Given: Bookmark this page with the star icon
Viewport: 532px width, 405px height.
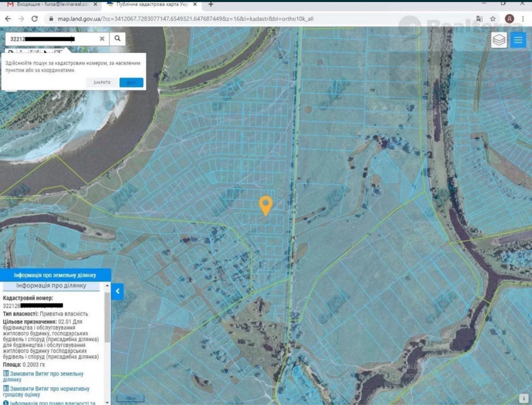Looking at the screenshot, I should [x=493, y=19].
